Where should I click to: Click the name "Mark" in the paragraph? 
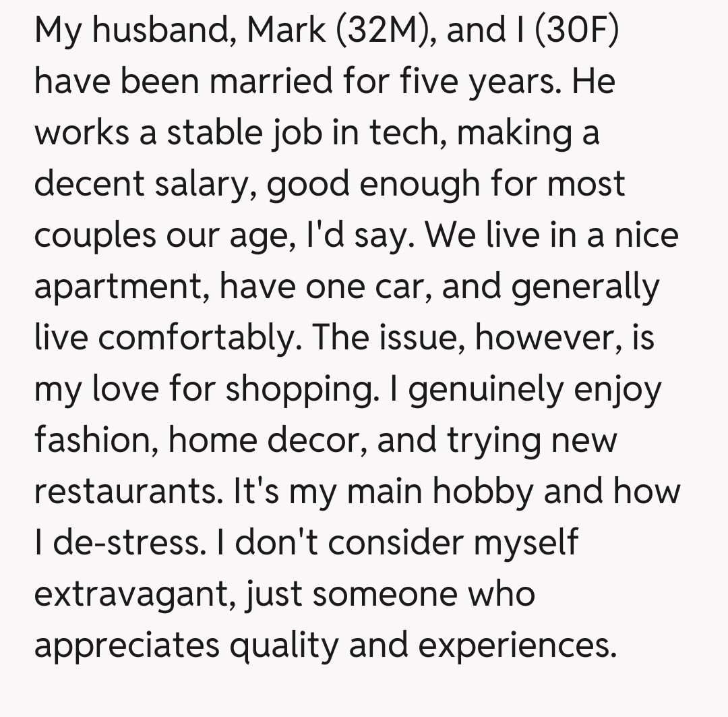tap(287, 30)
